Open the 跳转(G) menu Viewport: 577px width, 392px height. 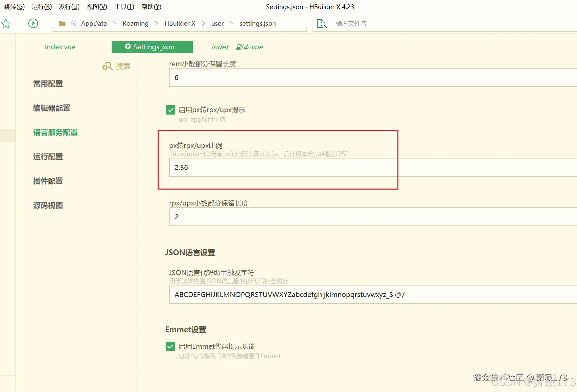(x=15, y=7)
